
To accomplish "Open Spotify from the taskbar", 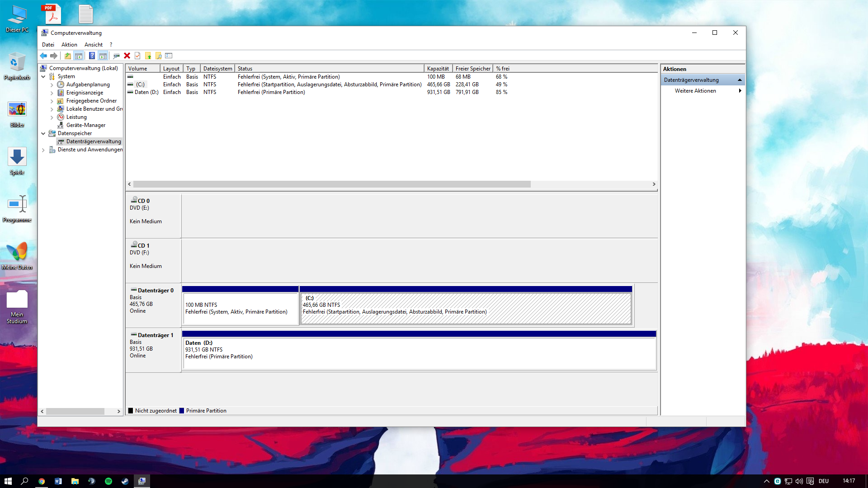I will click(108, 481).
